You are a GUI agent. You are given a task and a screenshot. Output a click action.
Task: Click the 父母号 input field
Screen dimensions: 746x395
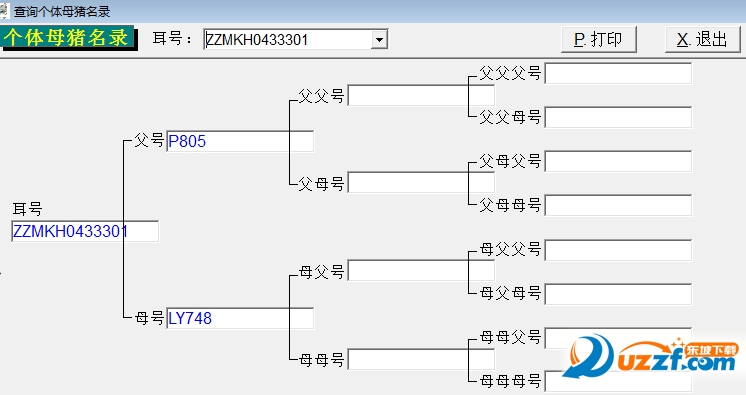422,182
